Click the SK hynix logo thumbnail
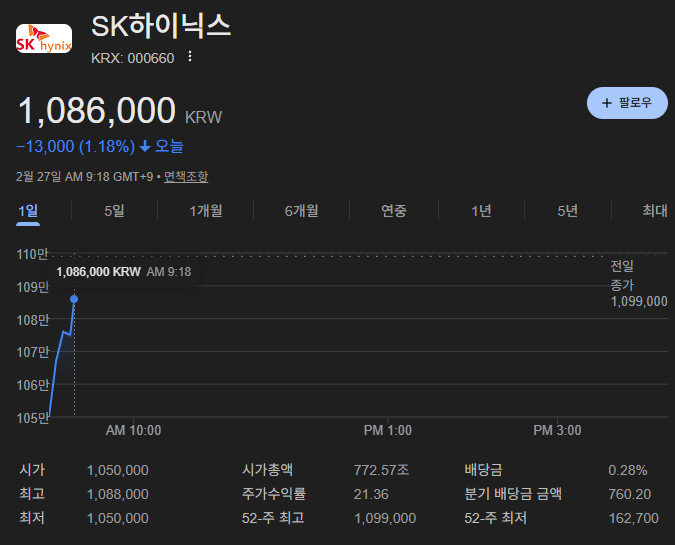The height and width of the screenshot is (545, 675). [44, 38]
